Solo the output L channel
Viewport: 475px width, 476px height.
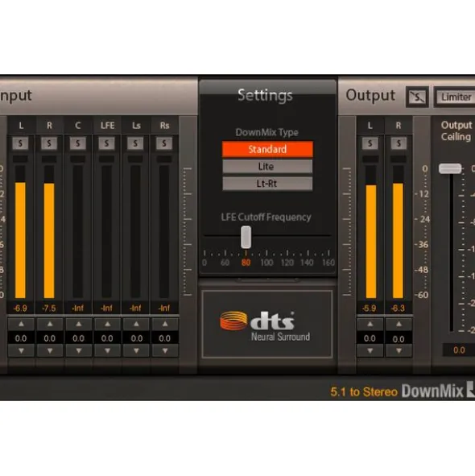pos(370,143)
